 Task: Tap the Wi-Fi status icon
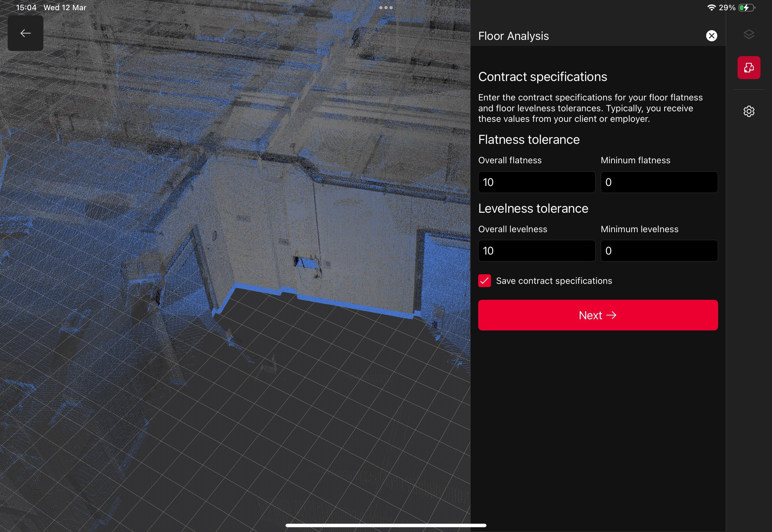711,7
